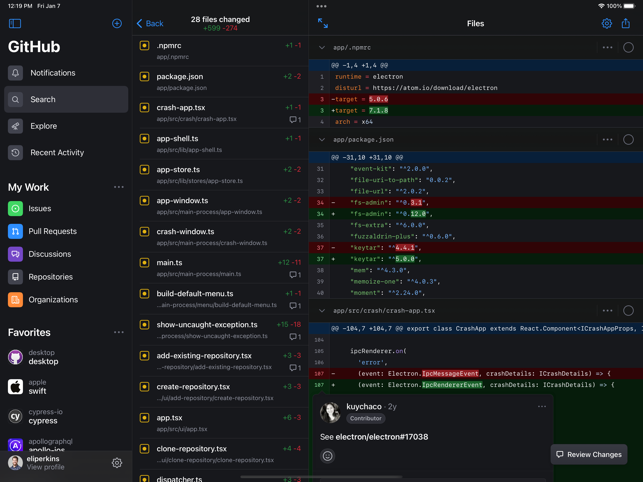Viewport: 643px width, 482px height.
Task: Click the hunk header @@ -31,10 +31,10 @@
Action: [x=476, y=158]
